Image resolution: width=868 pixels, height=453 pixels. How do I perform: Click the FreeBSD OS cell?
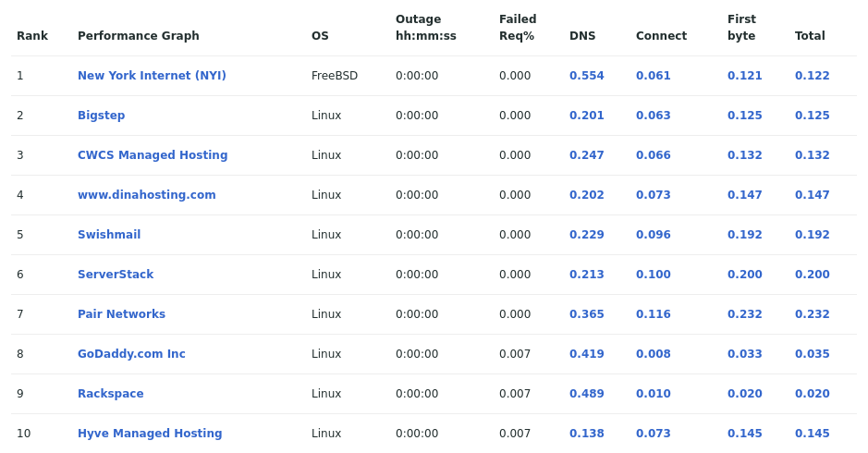coord(335,76)
